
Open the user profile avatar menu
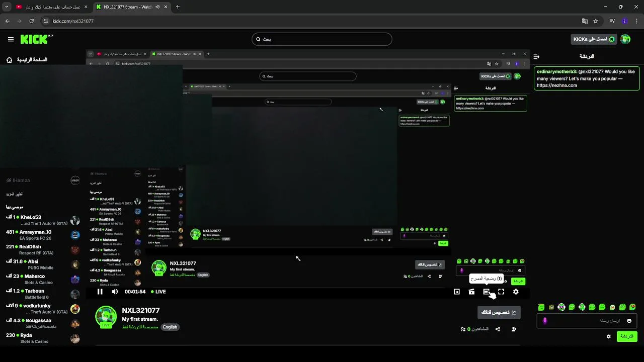(x=625, y=39)
